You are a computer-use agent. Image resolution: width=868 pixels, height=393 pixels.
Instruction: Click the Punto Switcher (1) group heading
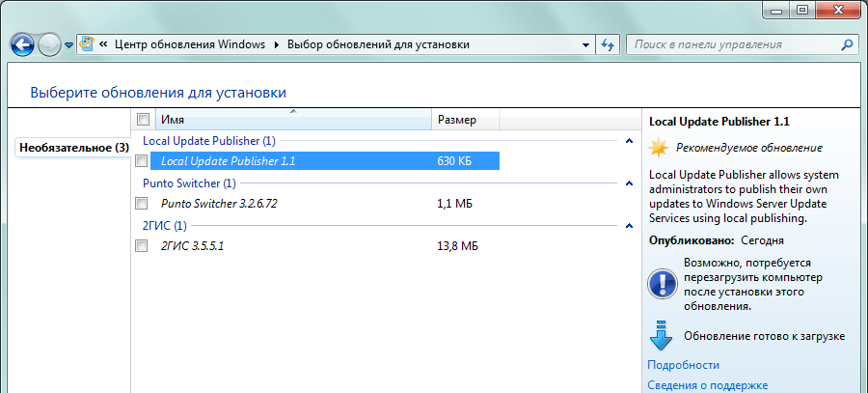[x=189, y=182]
